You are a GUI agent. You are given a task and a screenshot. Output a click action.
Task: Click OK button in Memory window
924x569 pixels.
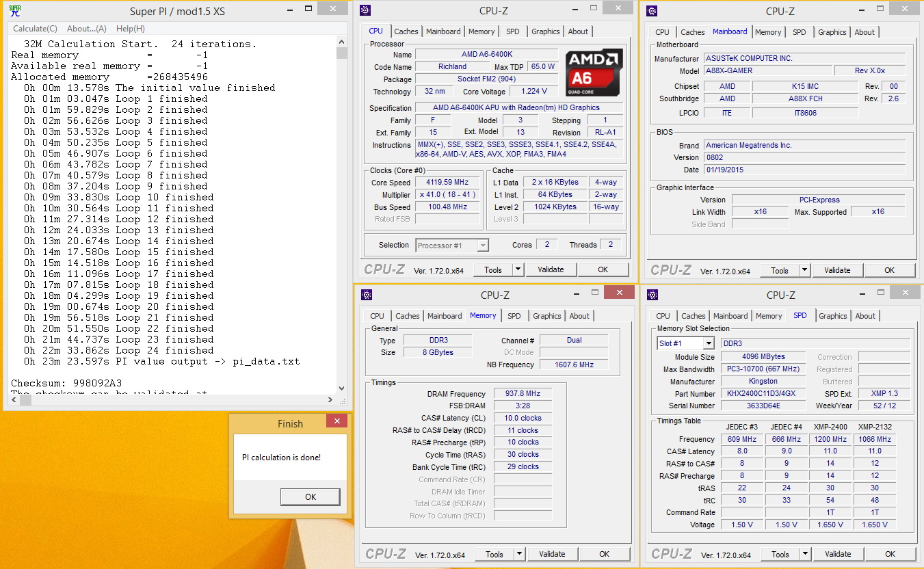[604, 554]
